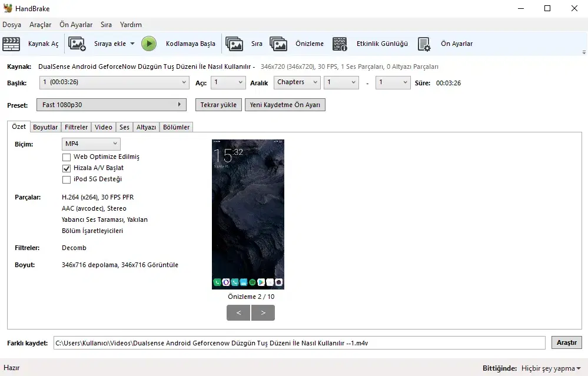Switch to the Video tab

pos(104,127)
